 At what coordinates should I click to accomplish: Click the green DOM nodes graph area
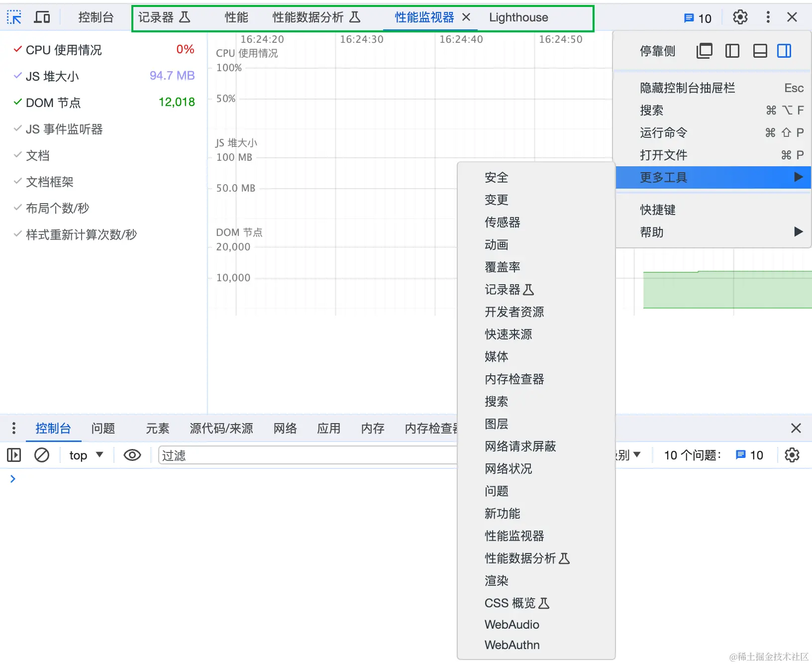point(727,290)
